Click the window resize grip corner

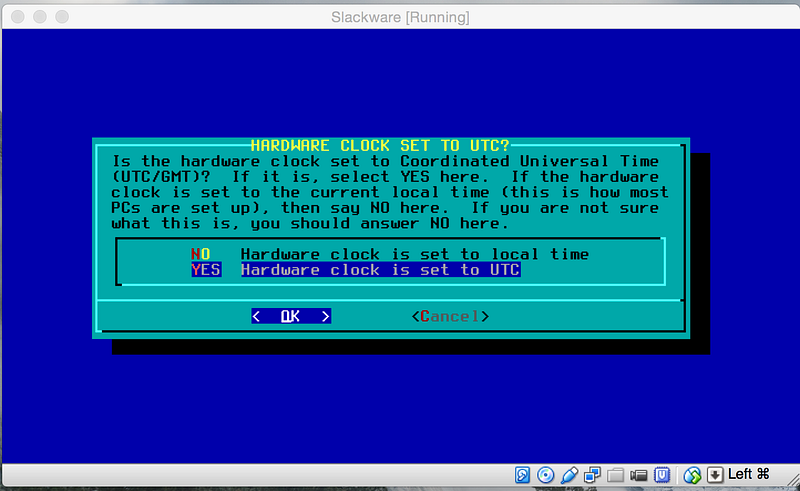point(792,480)
